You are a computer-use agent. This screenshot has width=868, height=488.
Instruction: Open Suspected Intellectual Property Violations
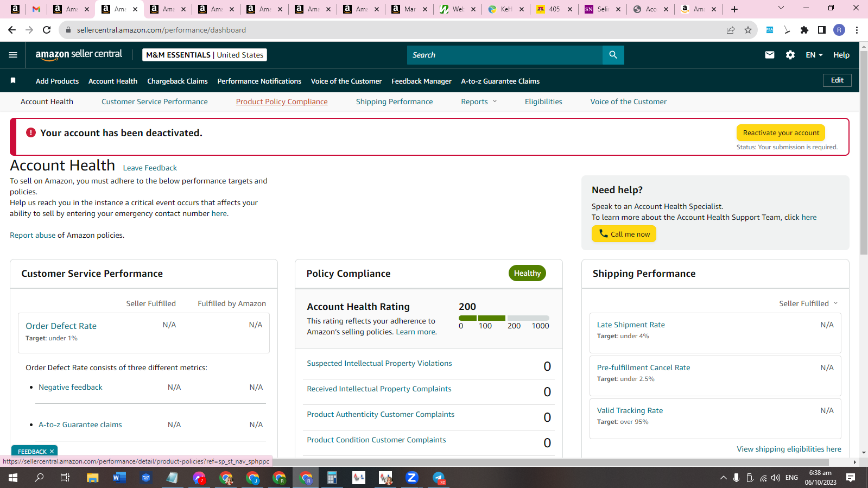379,363
